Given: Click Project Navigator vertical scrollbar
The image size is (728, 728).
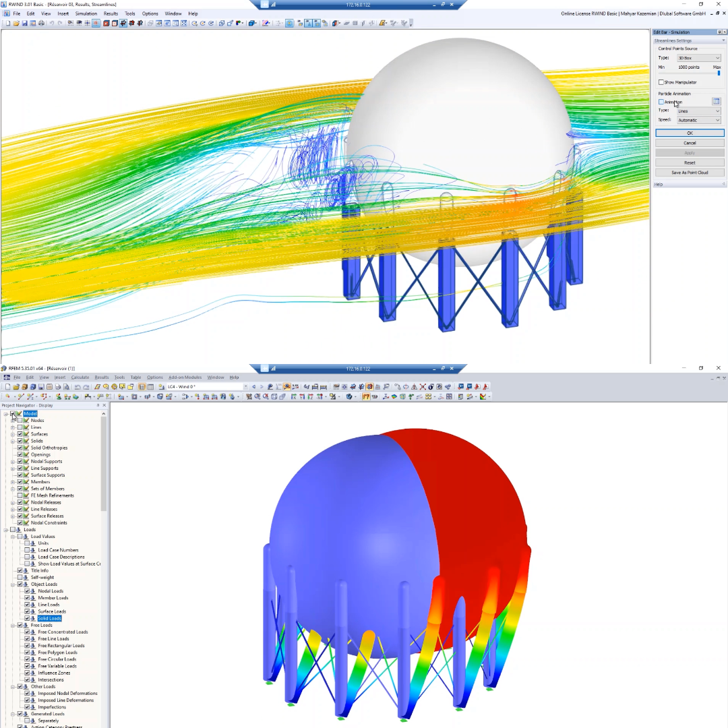Looking at the screenshot, I should [x=104, y=464].
